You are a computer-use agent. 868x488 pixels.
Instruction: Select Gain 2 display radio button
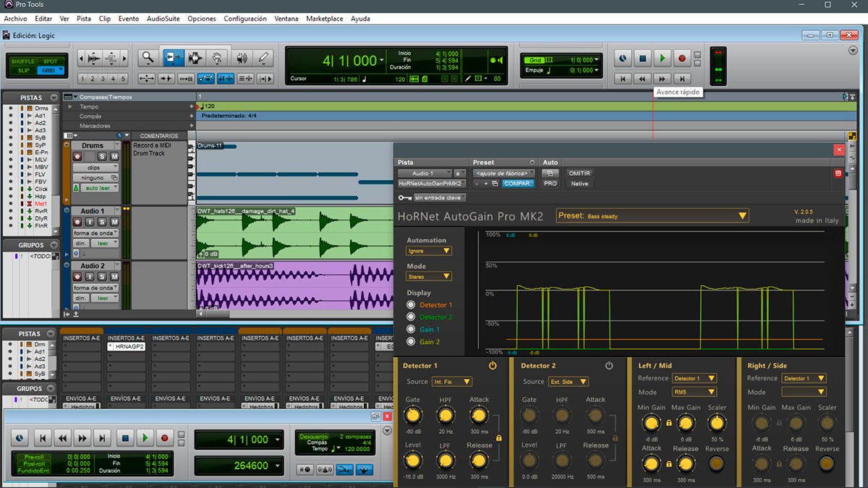[412, 342]
